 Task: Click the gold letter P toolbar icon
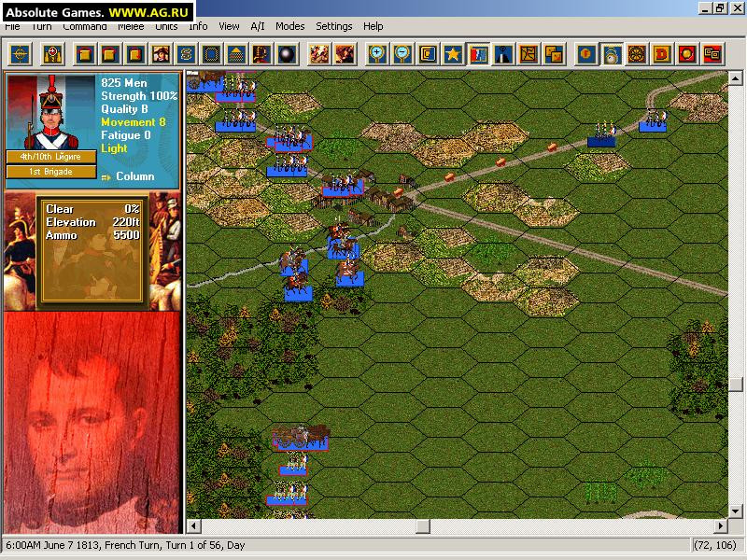point(262,54)
